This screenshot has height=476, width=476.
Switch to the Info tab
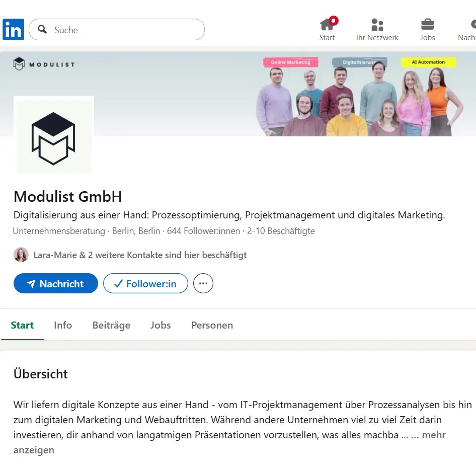coord(62,325)
